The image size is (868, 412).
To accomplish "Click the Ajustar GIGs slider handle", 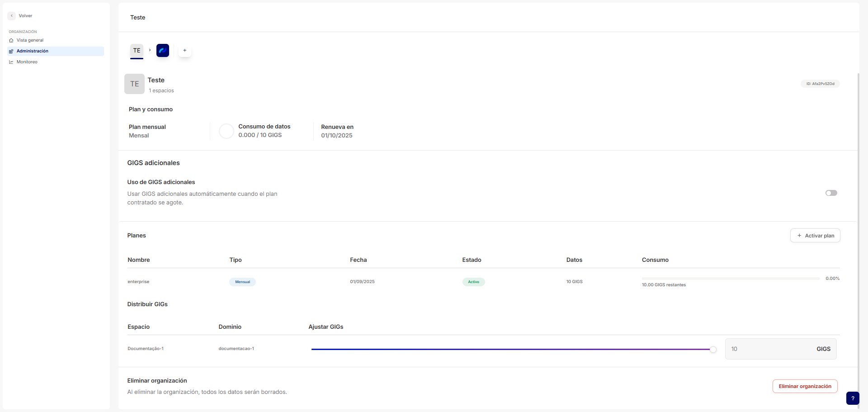I will pyautogui.click(x=713, y=349).
